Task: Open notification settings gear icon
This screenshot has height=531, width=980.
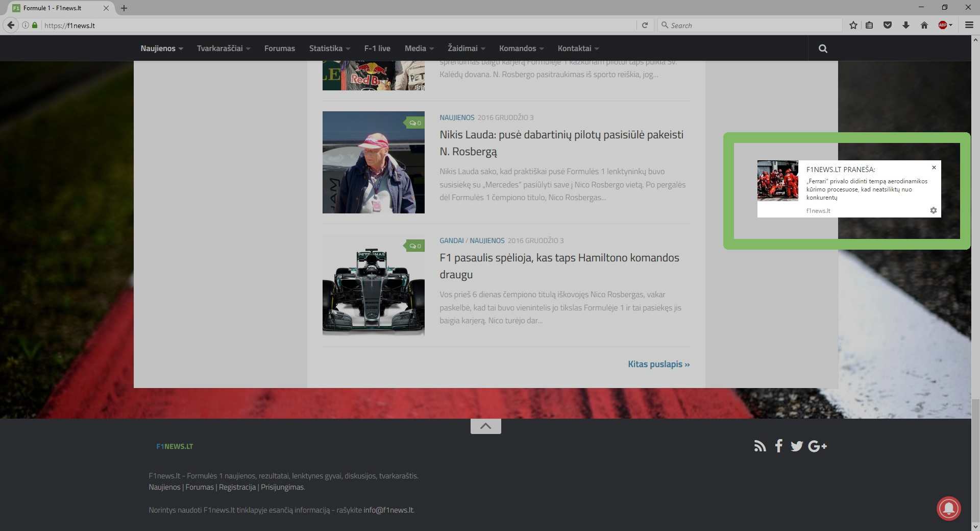Action: coord(934,210)
